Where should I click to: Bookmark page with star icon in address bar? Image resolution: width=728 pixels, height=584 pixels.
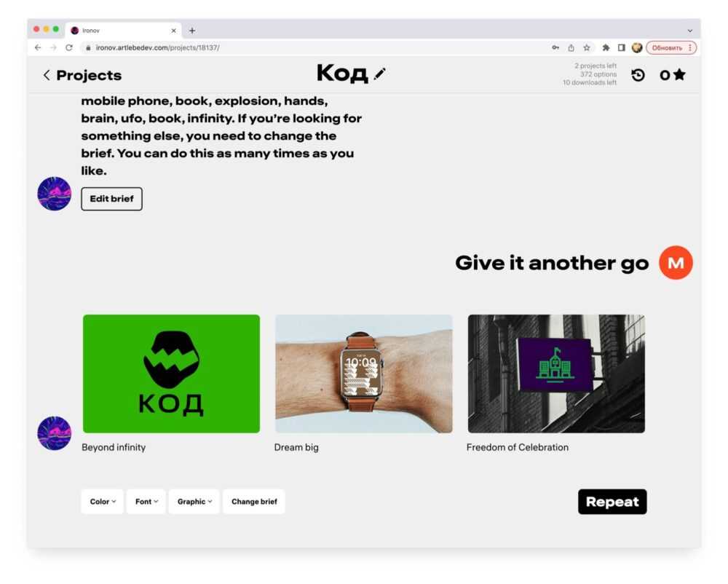coord(587,47)
